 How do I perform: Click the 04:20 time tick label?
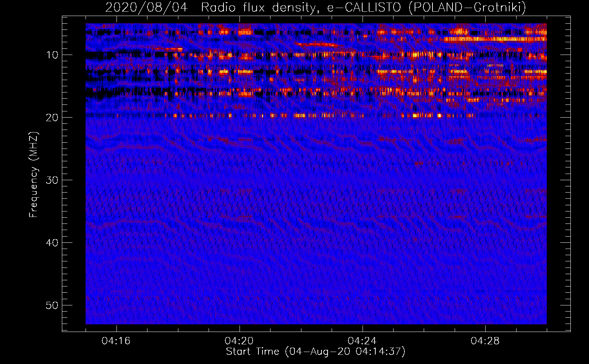[239, 341]
